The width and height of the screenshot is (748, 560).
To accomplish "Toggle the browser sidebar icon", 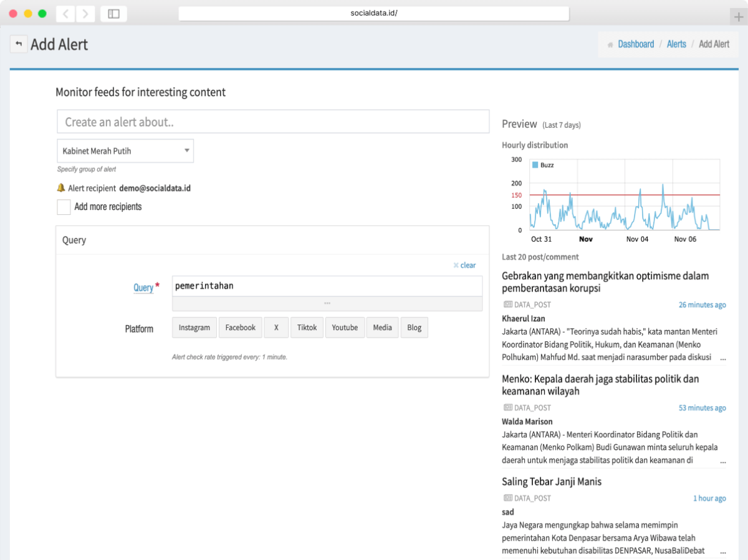I will pyautogui.click(x=113, y=14).
